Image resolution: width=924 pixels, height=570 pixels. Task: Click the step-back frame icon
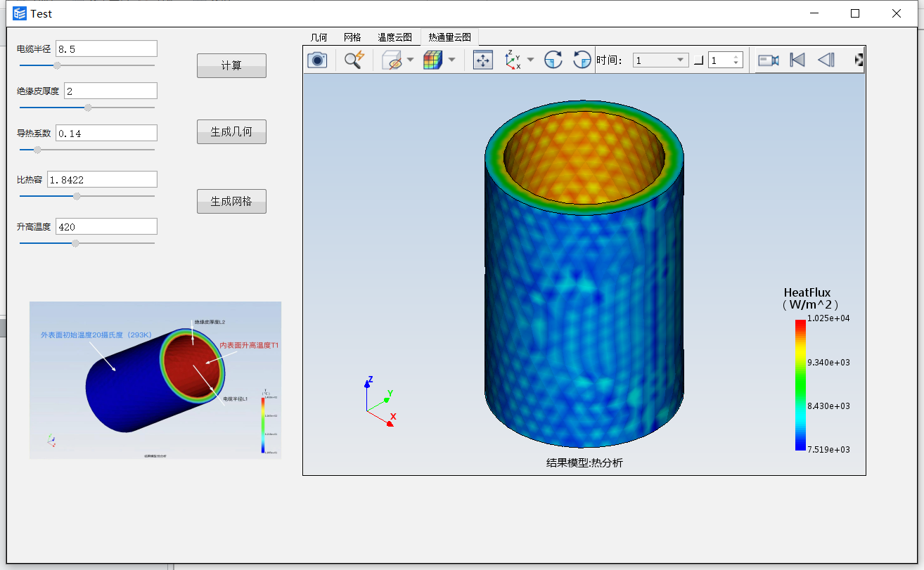pos(826,60)
